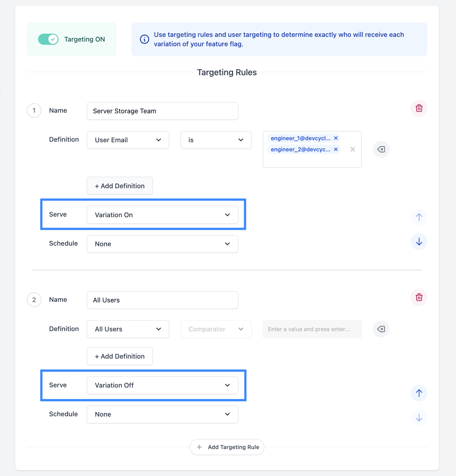This screenshot has width=456, height=476.
Task: Open the 'is' comparator dropdown
Action: 216,140
